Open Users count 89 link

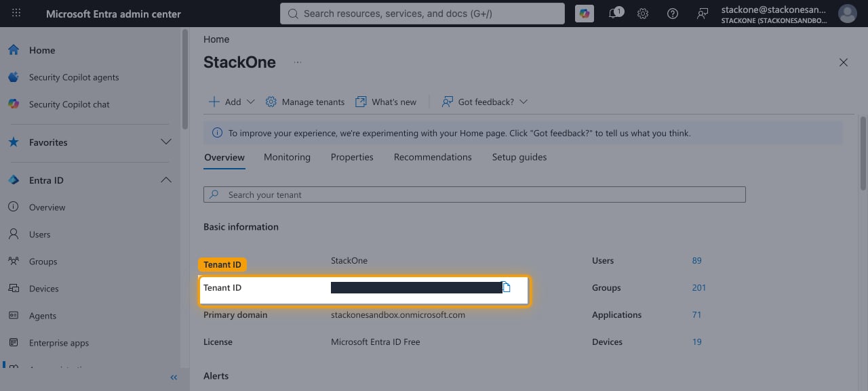coord(697,261)
